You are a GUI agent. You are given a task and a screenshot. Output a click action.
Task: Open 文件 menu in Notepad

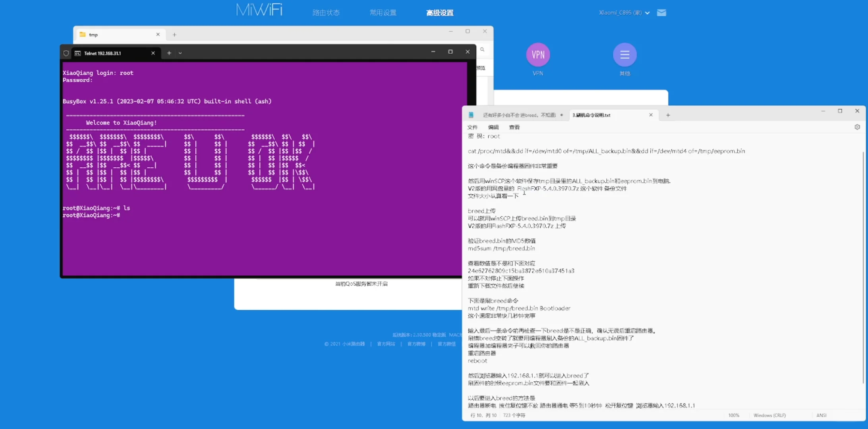(472, 127)
